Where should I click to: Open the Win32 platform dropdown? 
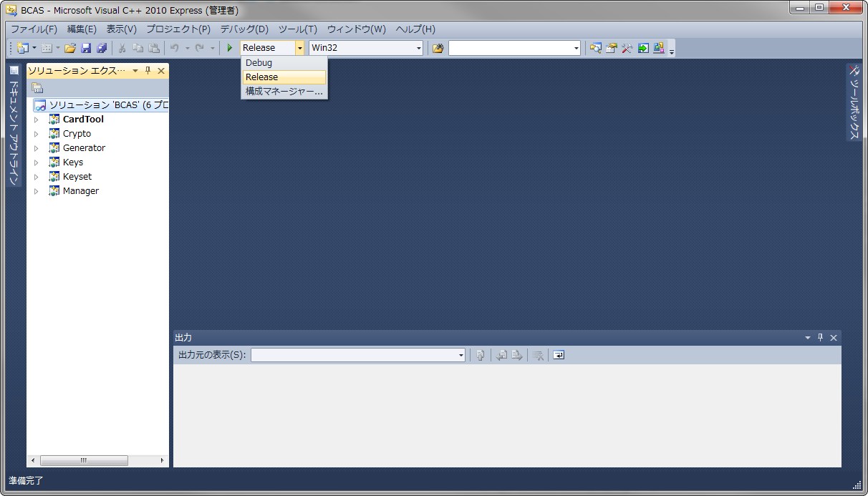(419, 48)
